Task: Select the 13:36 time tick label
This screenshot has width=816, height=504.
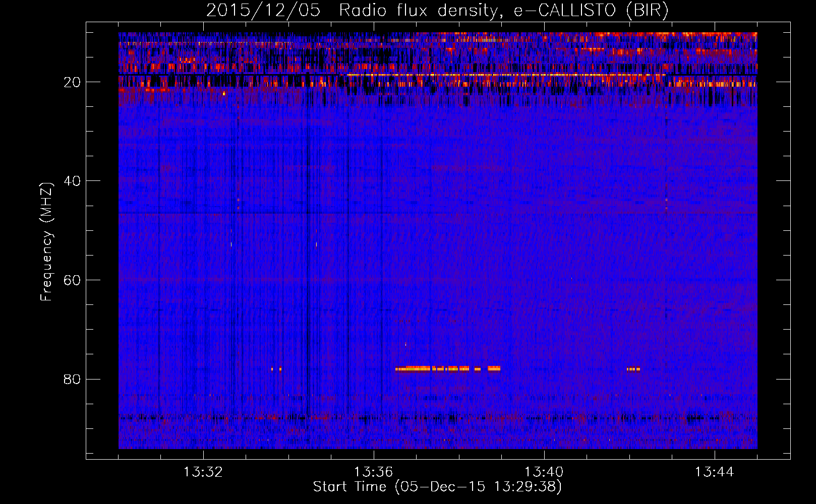Action: pyautogui.click(x=374, y=472)
